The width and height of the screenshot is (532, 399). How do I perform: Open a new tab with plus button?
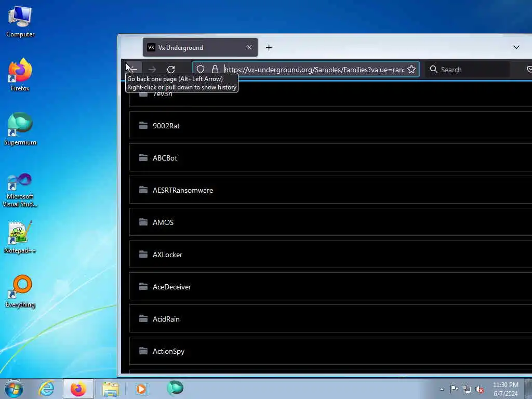(269, 48)
